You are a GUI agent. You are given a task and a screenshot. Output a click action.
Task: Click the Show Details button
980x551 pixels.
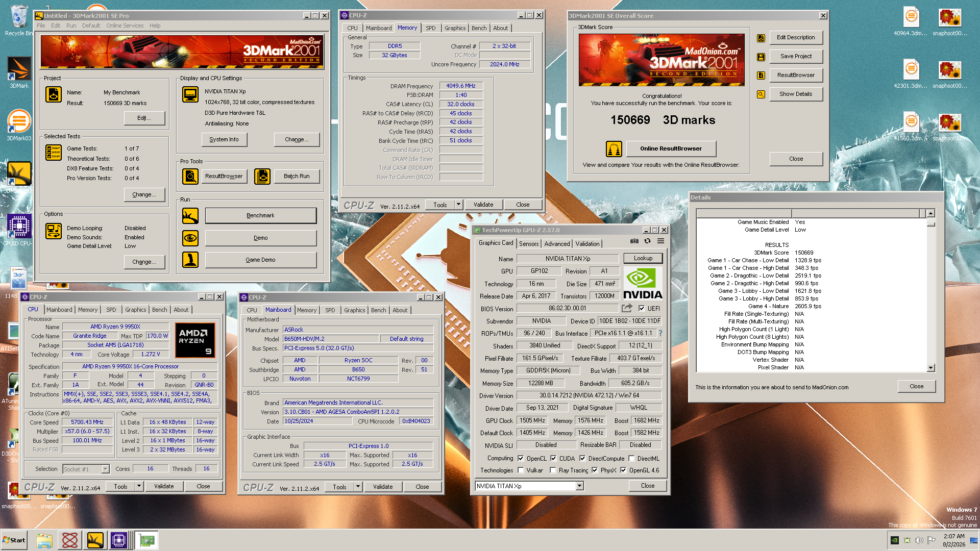pos(796,94)
